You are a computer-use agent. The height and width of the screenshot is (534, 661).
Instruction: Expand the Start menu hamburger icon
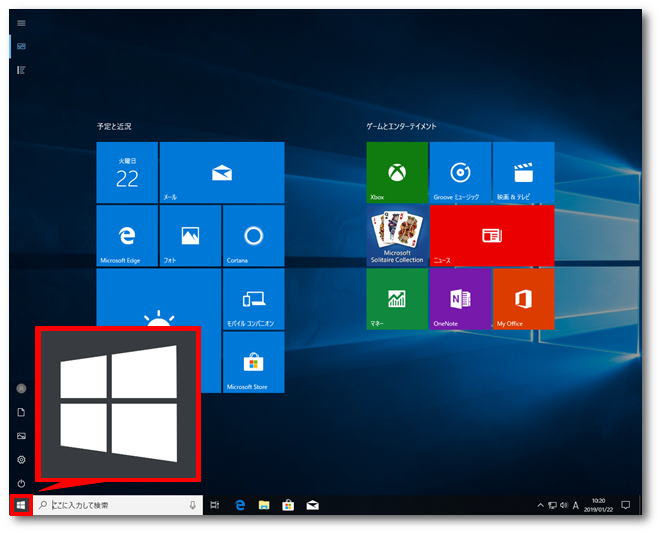pos(21,23)
